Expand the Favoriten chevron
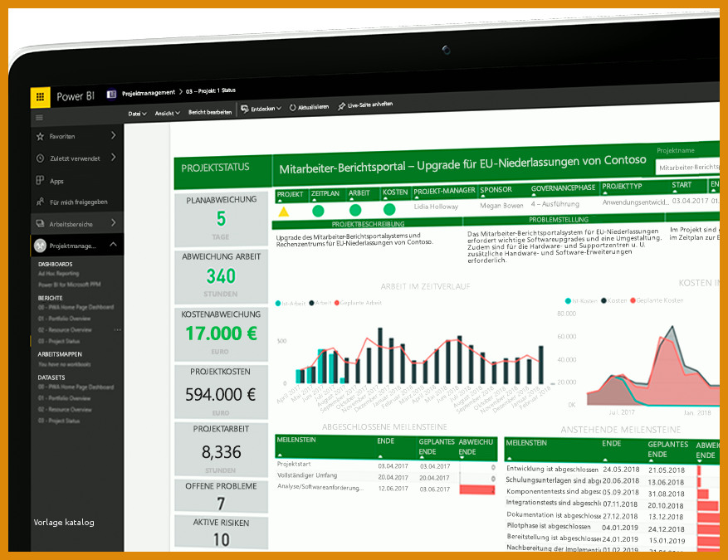Image resolution: width=728 pixels, height=560 pixels. point(114,135)
